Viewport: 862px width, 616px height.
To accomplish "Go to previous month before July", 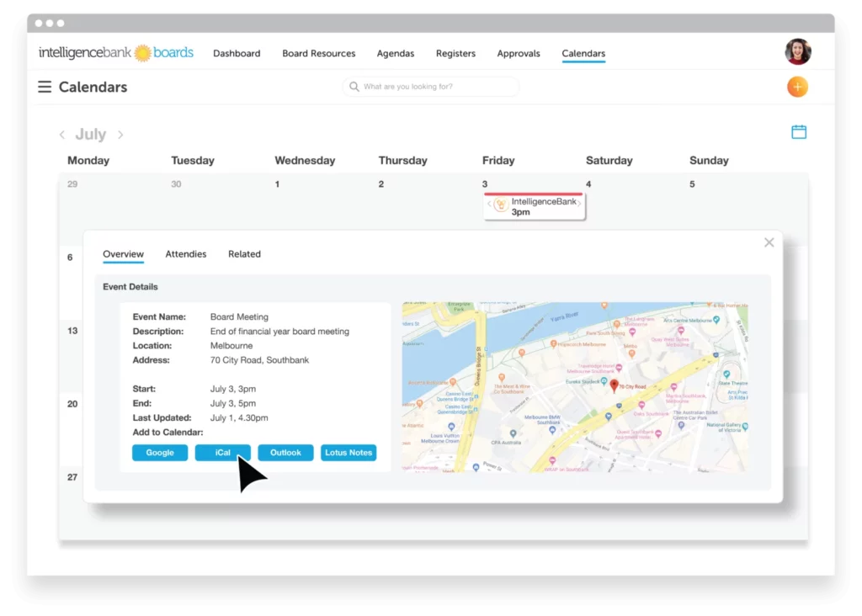I will pos(61,135).
